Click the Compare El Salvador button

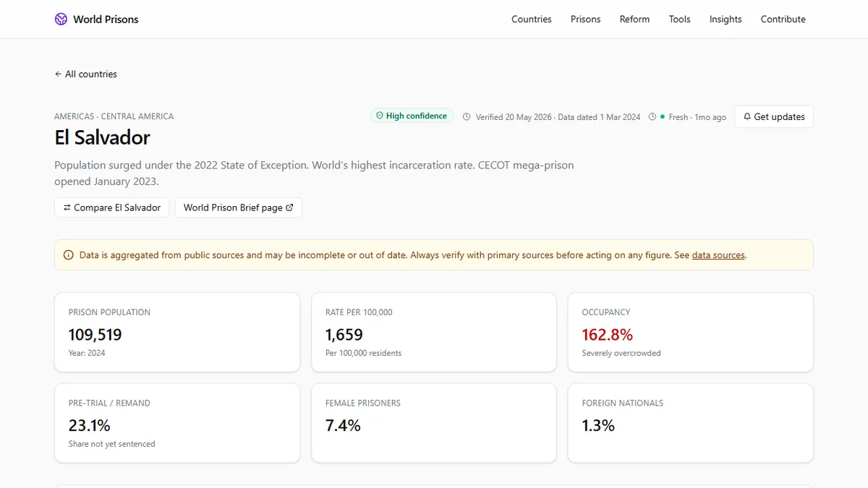tap(112, 207)
